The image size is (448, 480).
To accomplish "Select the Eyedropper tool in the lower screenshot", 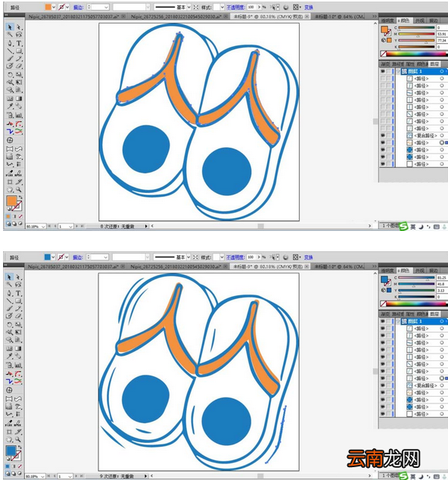I will point(9,356).
